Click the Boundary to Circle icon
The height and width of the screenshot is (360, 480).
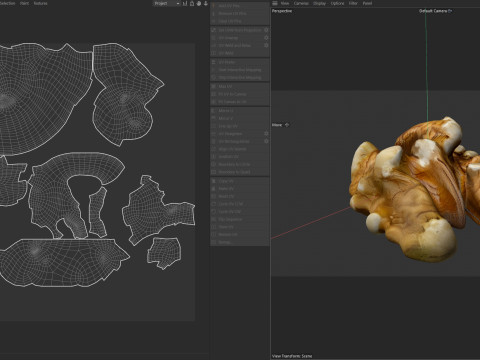(214, 164)
